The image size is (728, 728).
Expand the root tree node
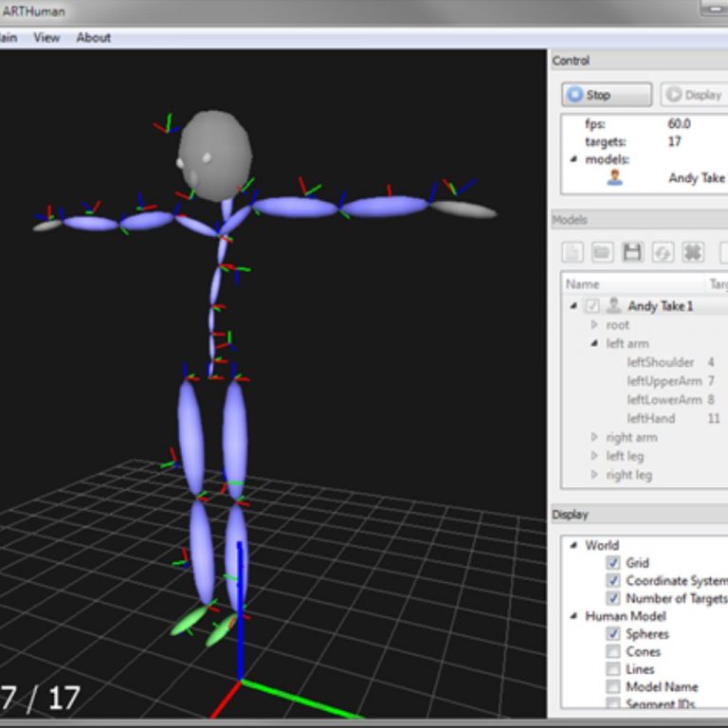pyautogui.click(x=594, y=325)
